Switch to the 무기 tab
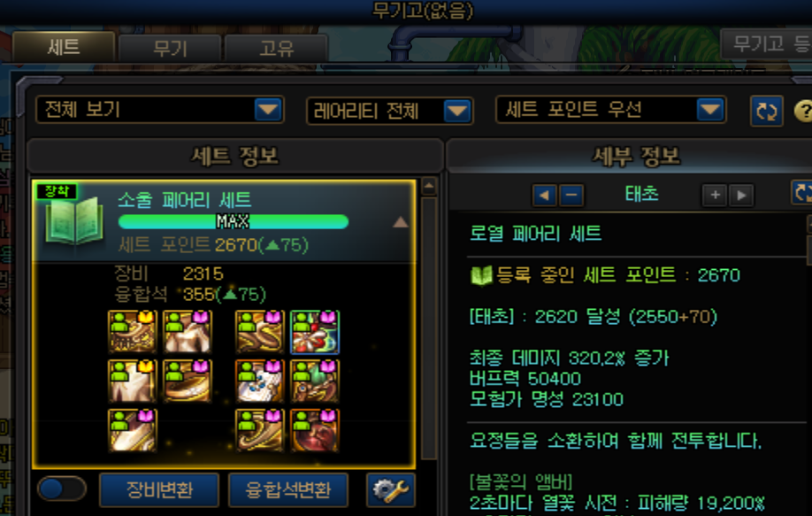This screenshot has width=812, height=516. point(170,49)
